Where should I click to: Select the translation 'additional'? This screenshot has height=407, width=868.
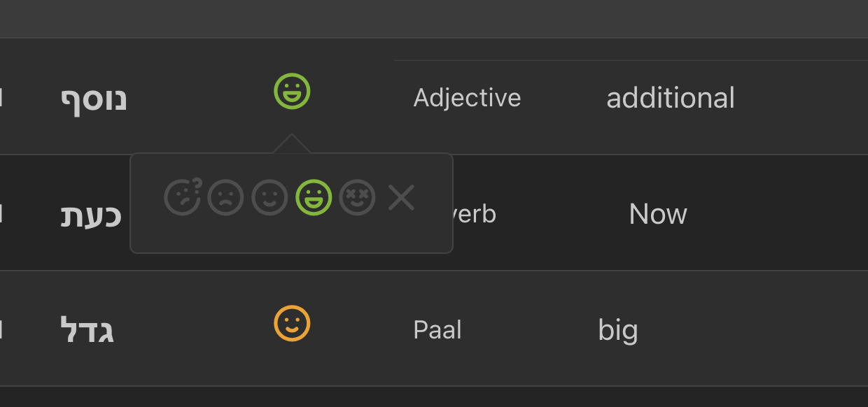(670, 98)
